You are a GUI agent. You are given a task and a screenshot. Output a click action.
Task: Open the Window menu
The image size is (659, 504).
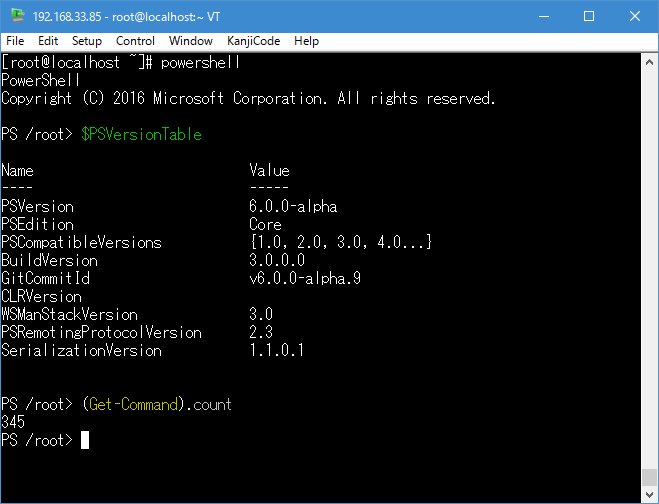(x=191, y=41)
